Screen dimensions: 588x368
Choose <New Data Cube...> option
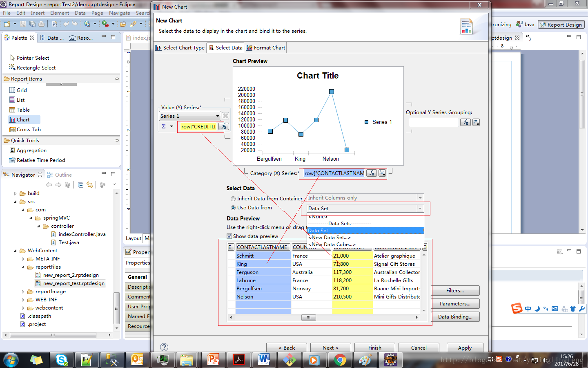(x=365, y=245)
